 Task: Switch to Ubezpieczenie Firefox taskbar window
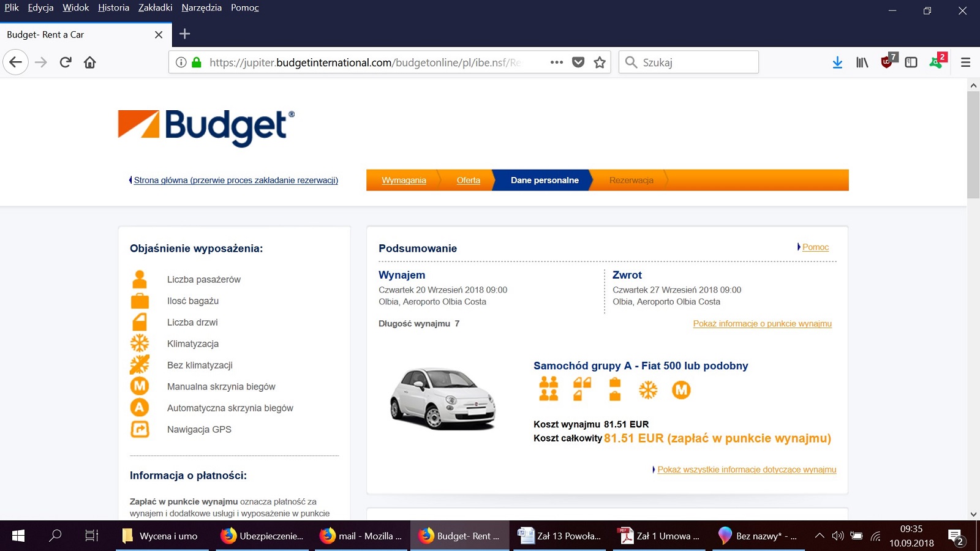262,536
